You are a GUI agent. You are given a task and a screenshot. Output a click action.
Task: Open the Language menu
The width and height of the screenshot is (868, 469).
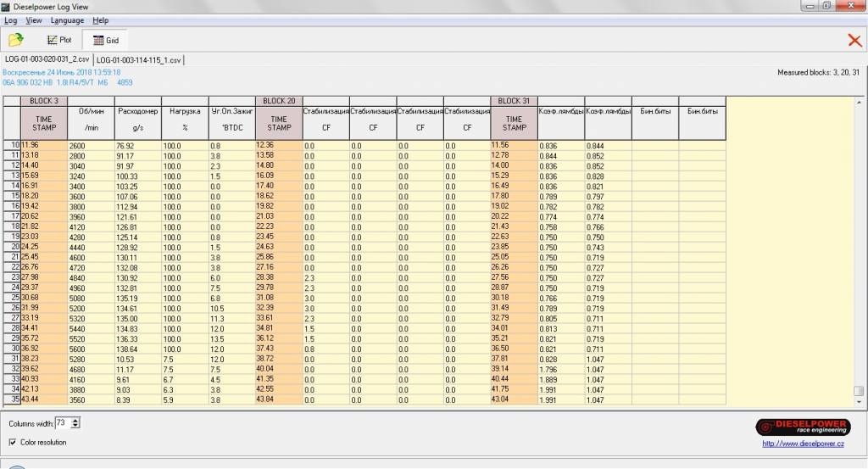[x=67, y=20]
